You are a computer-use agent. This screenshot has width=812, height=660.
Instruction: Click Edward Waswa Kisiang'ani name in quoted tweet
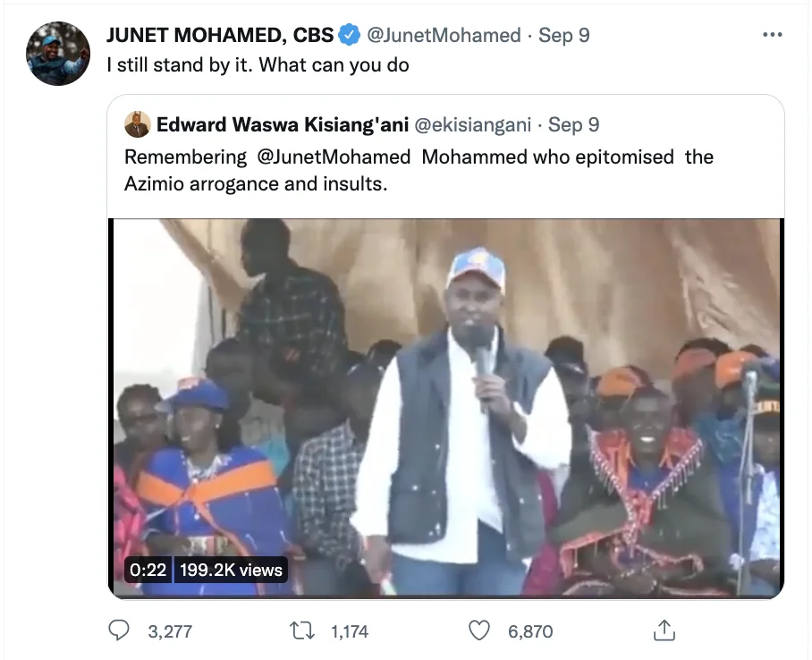(x=283, y=125)
